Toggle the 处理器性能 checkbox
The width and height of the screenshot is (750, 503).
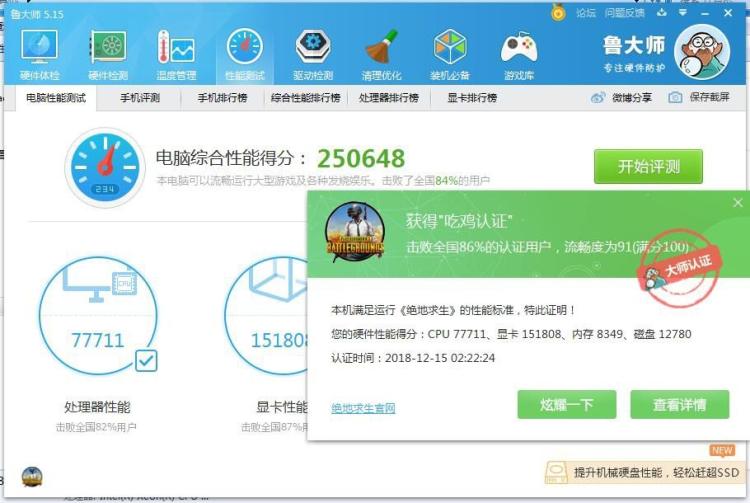pos(146,361)
